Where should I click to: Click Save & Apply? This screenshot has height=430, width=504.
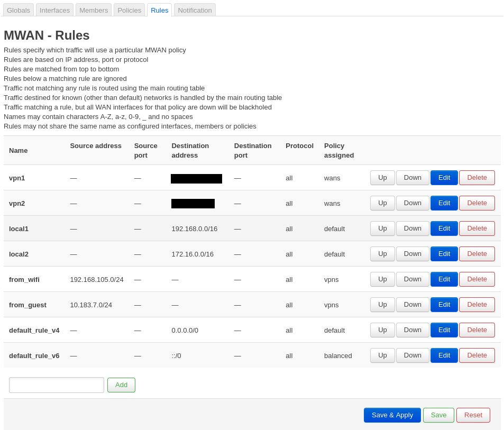point(392,415)
